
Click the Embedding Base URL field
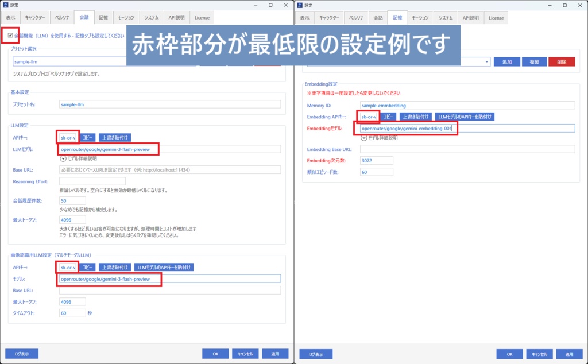click(x=467, y=149)
